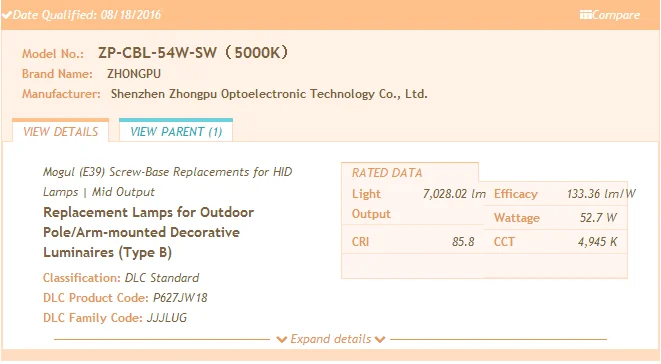Click the Light Output value 7,028.02 lm

coord(454,194)
